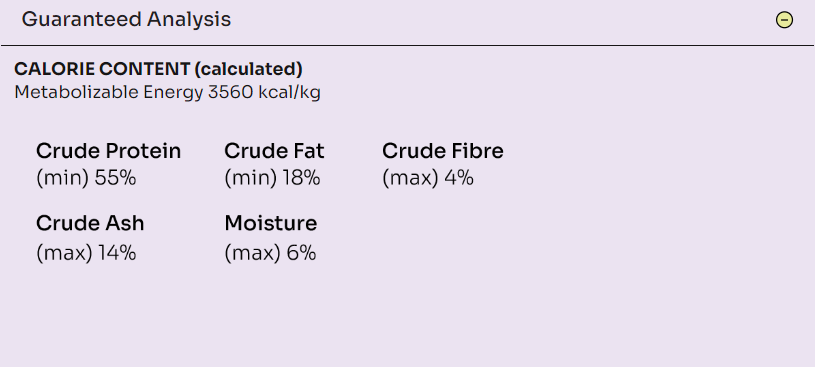Click the word Analysis in the header

189,20
